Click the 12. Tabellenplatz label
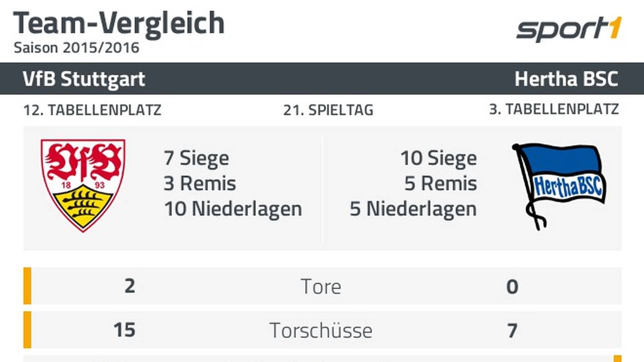The width and height of the screenshot is (644, 362). 92,110
